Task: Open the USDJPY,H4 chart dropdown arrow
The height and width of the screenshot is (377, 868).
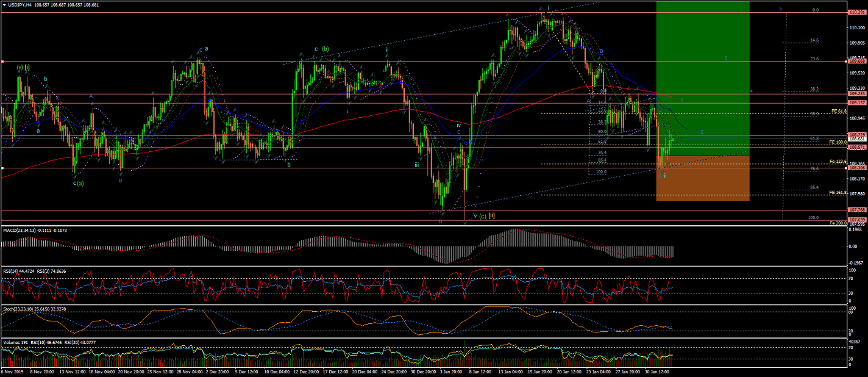Action: point(4,4)
